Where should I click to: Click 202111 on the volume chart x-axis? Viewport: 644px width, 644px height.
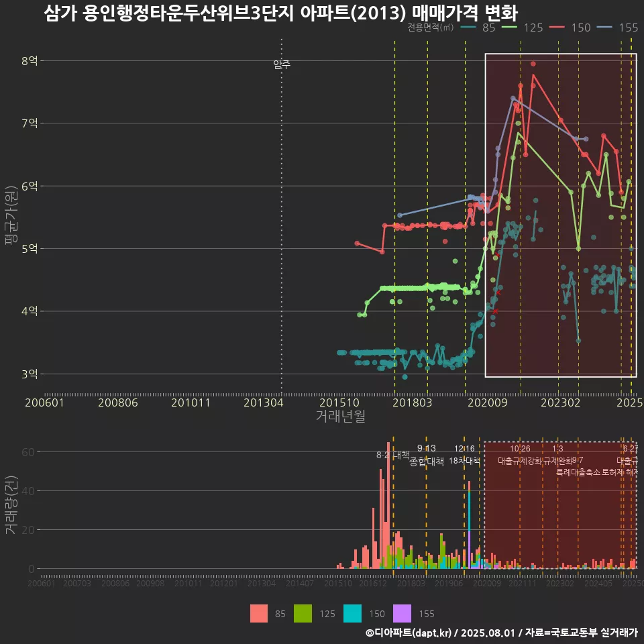[x=523, y=583]
